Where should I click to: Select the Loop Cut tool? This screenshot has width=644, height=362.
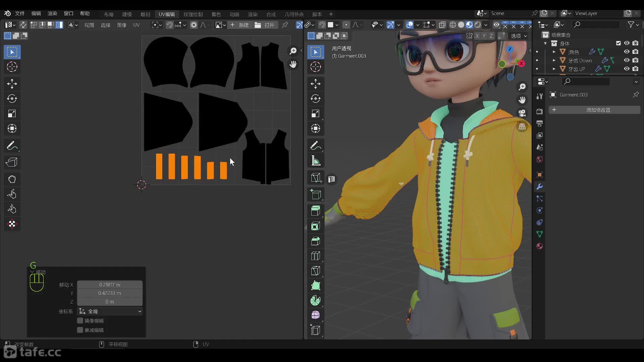click(x=316, y=256)
